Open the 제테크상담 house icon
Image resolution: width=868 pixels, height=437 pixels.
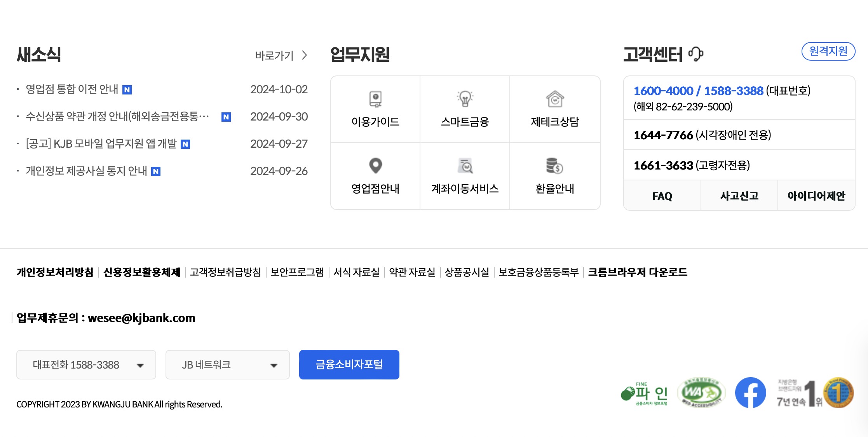(x=554, y=99)
